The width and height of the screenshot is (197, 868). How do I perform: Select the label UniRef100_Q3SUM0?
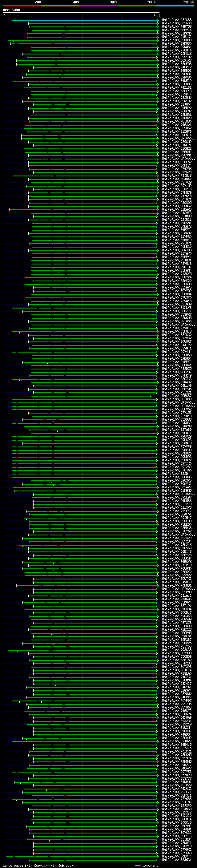click(177, 98)
